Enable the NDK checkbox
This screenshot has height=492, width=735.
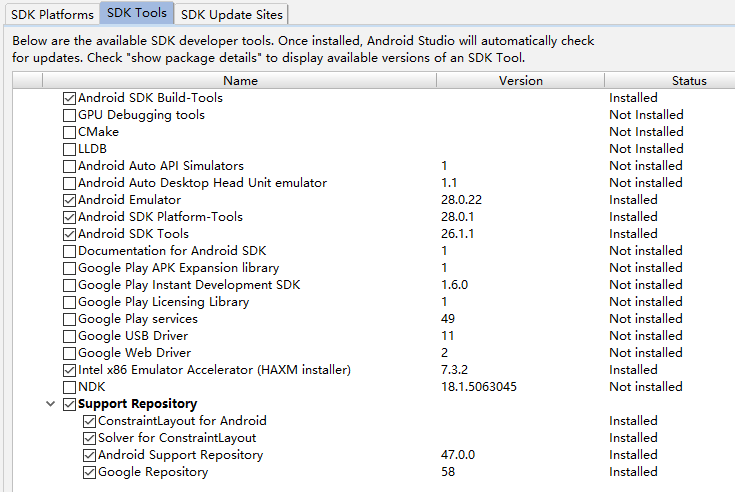coord(69,387)
